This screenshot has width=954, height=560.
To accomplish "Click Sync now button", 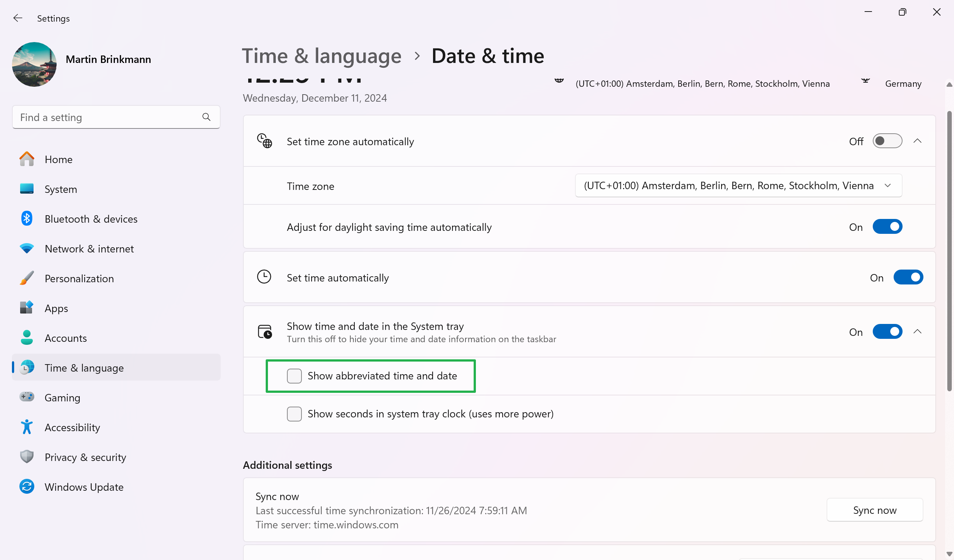I will pyautogui.click(x=875, y=509).
